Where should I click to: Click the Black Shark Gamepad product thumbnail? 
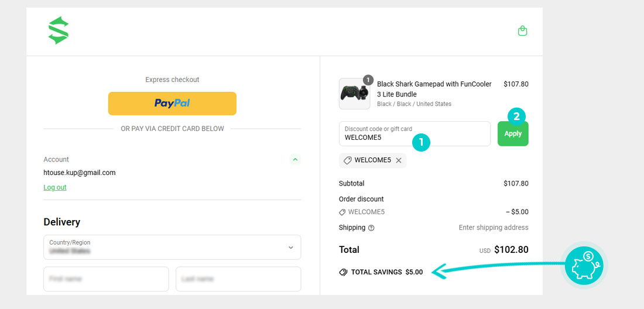point(354,94)
